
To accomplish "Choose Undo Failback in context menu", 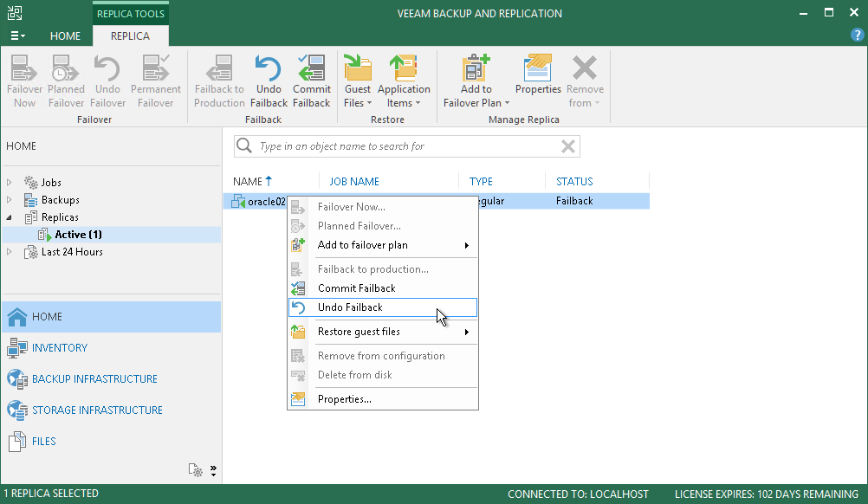I will pos(383,307).
